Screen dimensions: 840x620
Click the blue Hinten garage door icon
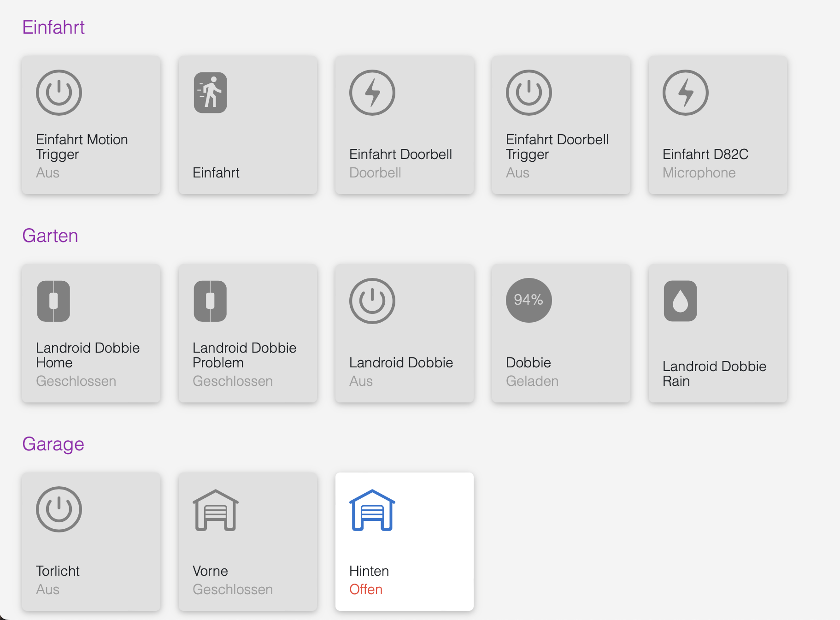pyautogui.click(x=372, y=510)
